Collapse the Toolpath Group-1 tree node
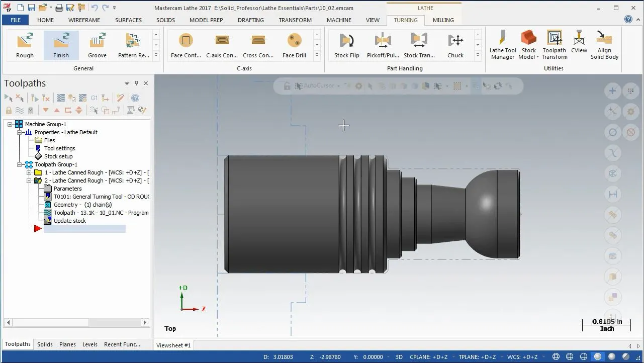This screenshot has height=363, width=644. pos(20,164)
